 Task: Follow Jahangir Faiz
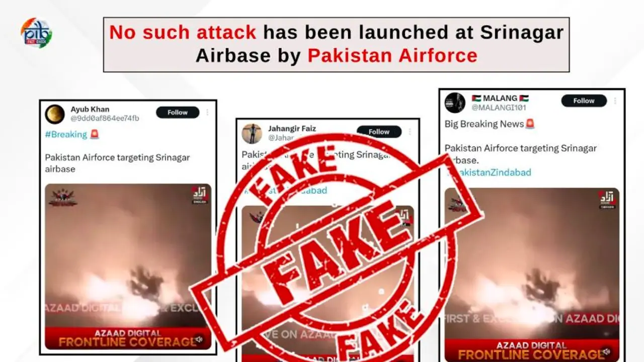[379, 132]
